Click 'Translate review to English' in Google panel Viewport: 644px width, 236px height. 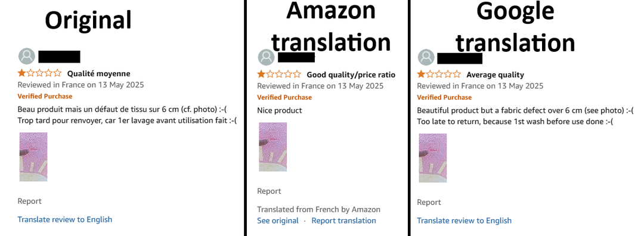coord(464,221)
